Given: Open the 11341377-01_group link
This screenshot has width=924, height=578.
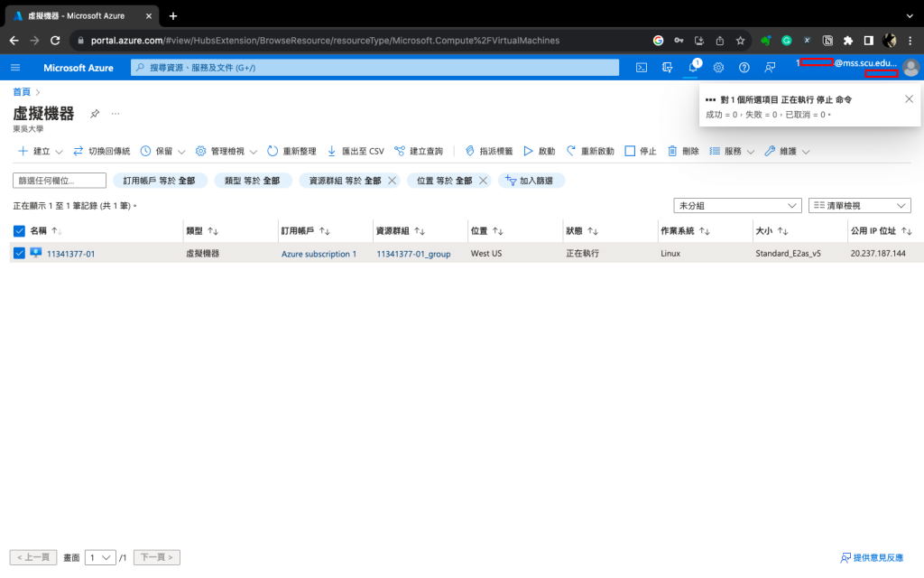Looking at the screenshot, I should pyautogui.click(x=413, y=254).
